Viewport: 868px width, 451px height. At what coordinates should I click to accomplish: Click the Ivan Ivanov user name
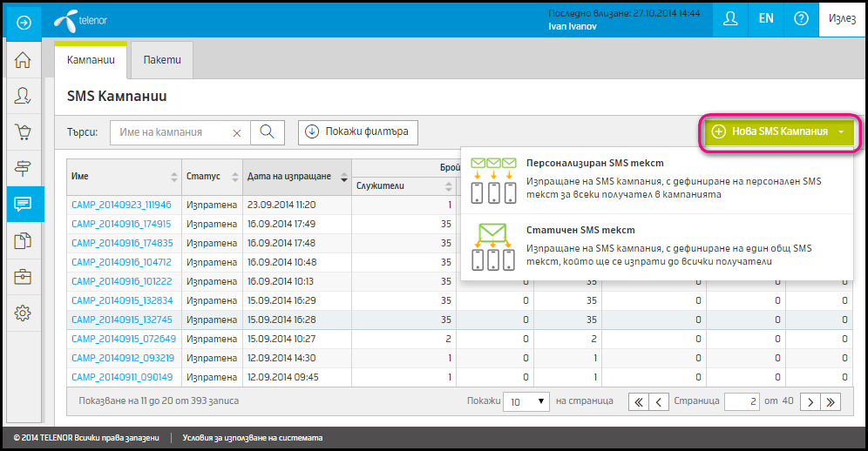(x=573, y=27)
